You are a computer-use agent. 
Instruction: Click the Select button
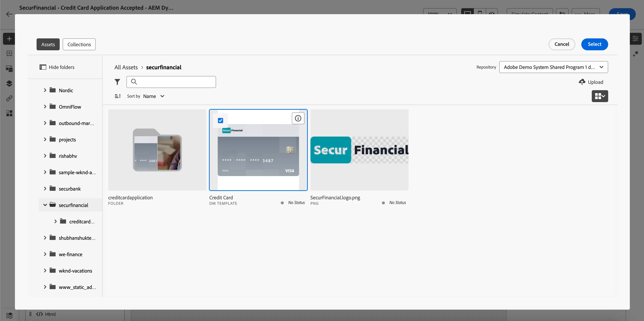pos(595,44)
